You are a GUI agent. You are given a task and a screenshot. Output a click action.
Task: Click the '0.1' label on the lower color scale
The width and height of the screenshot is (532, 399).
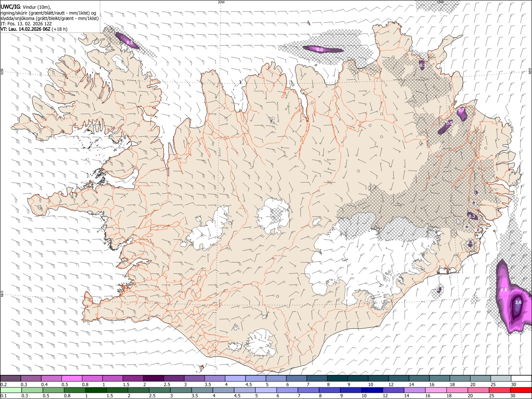pos(3,396)
